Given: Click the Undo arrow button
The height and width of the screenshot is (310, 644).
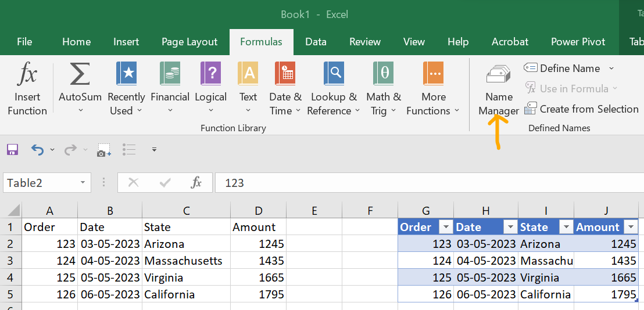Looking at the screenshot, I should coord(37,150).
